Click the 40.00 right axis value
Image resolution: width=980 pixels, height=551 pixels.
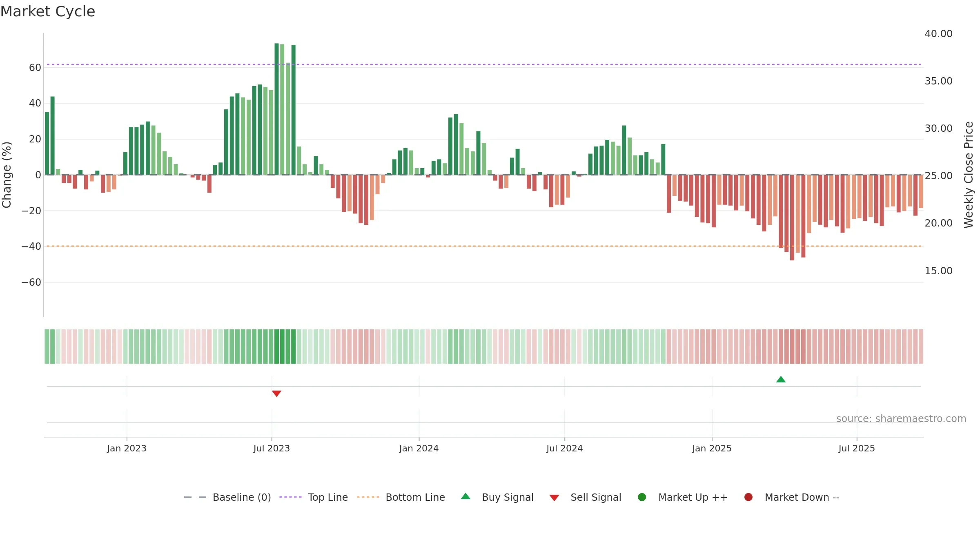938,33
